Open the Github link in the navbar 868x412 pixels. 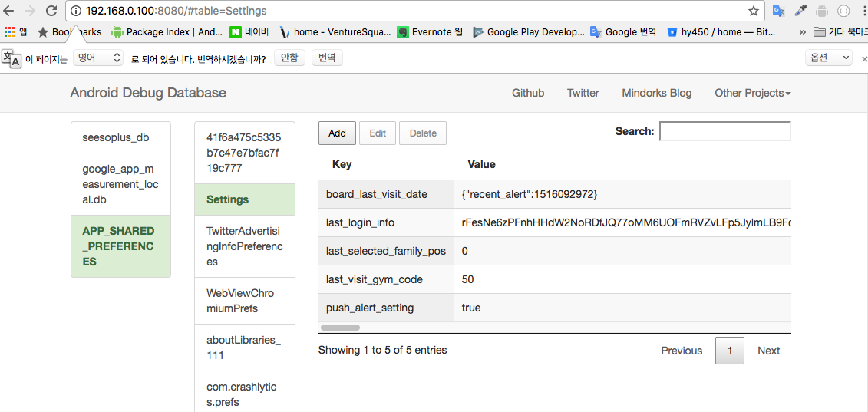(x=528, y=93)
